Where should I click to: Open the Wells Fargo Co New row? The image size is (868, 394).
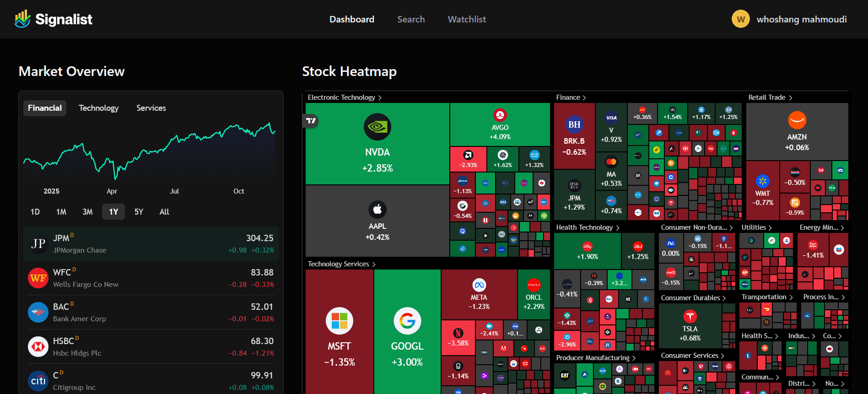(151, 278)
